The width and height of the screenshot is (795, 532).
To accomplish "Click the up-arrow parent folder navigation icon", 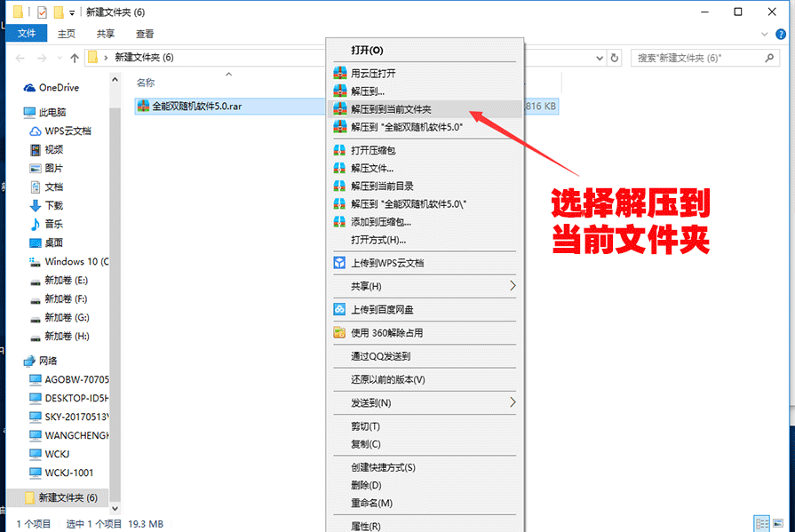I will (75, 57).
